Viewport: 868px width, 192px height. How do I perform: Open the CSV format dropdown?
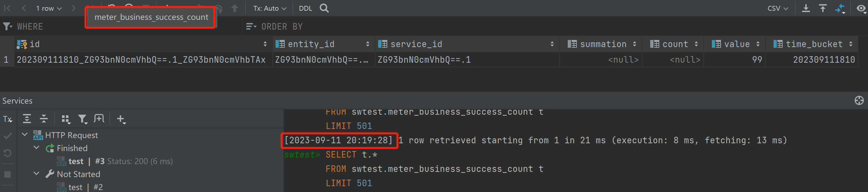click(x=778, y=8)
